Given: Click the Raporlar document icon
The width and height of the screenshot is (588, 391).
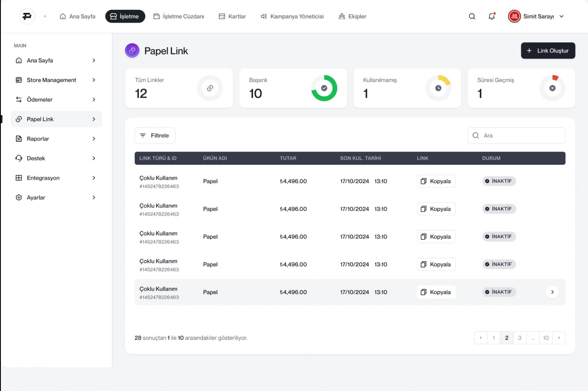Looking at the screenshot, I should coord(19,139).
